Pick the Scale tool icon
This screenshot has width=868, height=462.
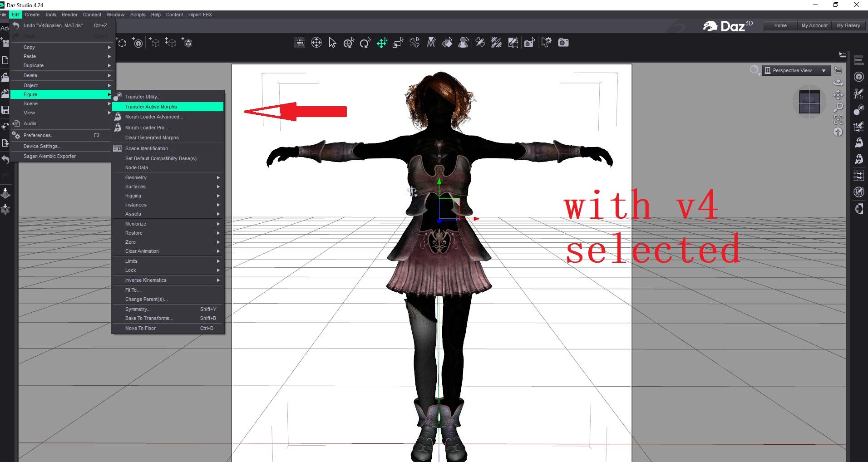pyautogui.click(x=398, y=43)
